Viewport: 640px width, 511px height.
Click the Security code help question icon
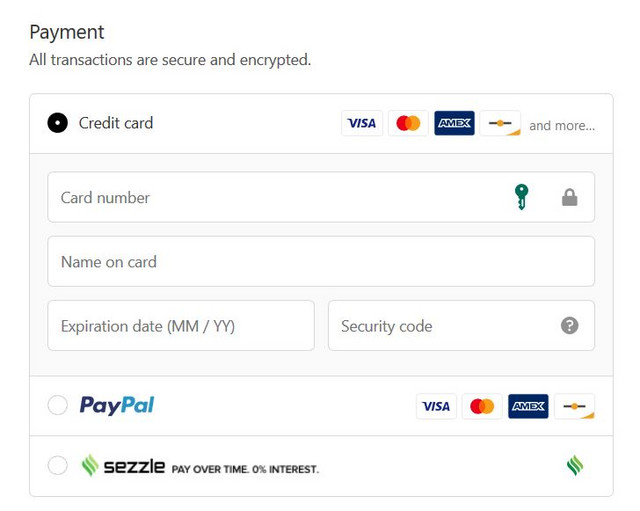click(570, 326)
